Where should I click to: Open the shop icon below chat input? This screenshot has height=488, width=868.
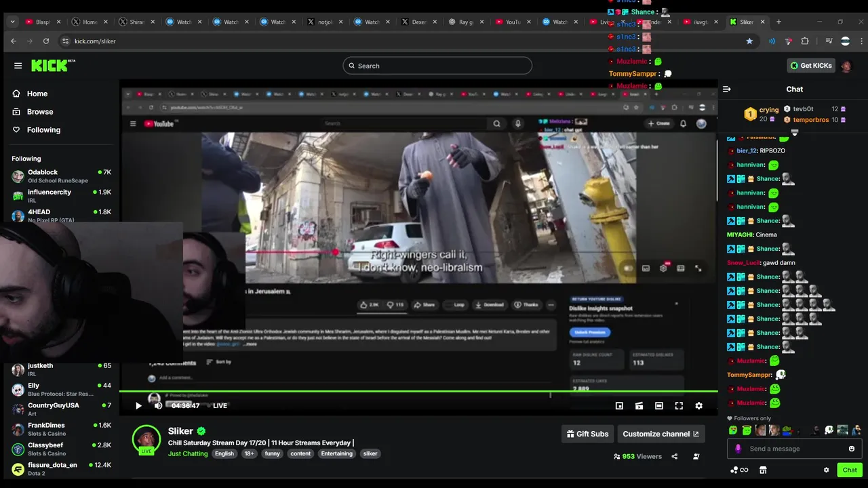pyautogui.click(x=763, y=470)
